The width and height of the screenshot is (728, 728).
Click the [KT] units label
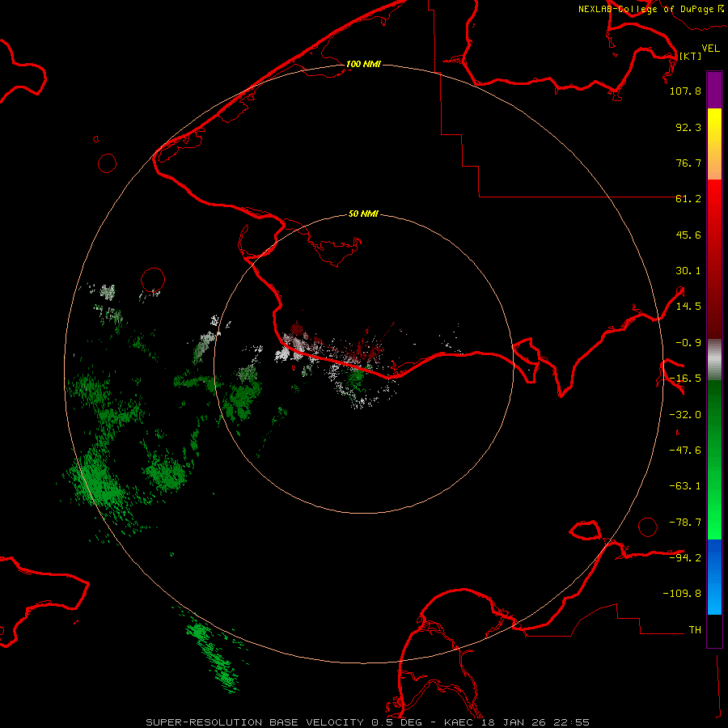click(x=691, y=56)
